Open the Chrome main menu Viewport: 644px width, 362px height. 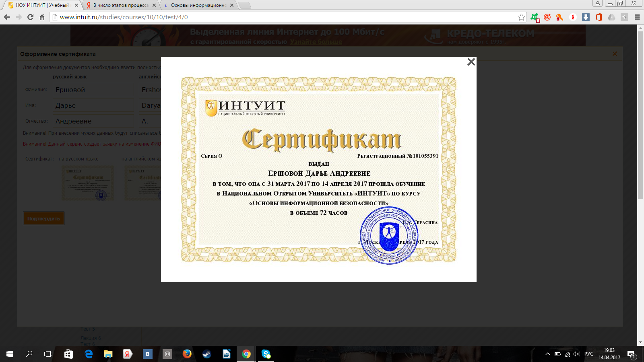tap(637, 17)
